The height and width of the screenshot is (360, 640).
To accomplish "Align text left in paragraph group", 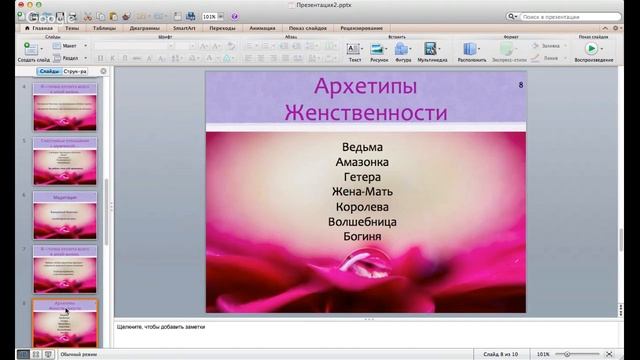I will [x=248, y=58].
